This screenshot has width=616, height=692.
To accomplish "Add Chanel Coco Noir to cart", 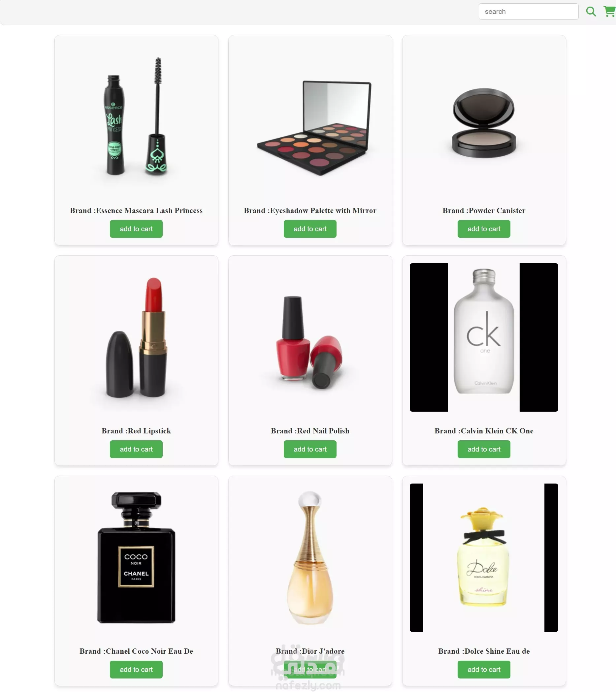I will pyautogui.click(x=136, y=670).
